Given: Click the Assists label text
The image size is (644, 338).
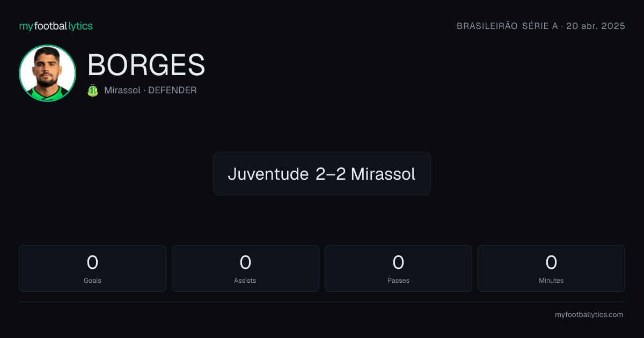Looking at the screenshot, I should pos(245,280).
